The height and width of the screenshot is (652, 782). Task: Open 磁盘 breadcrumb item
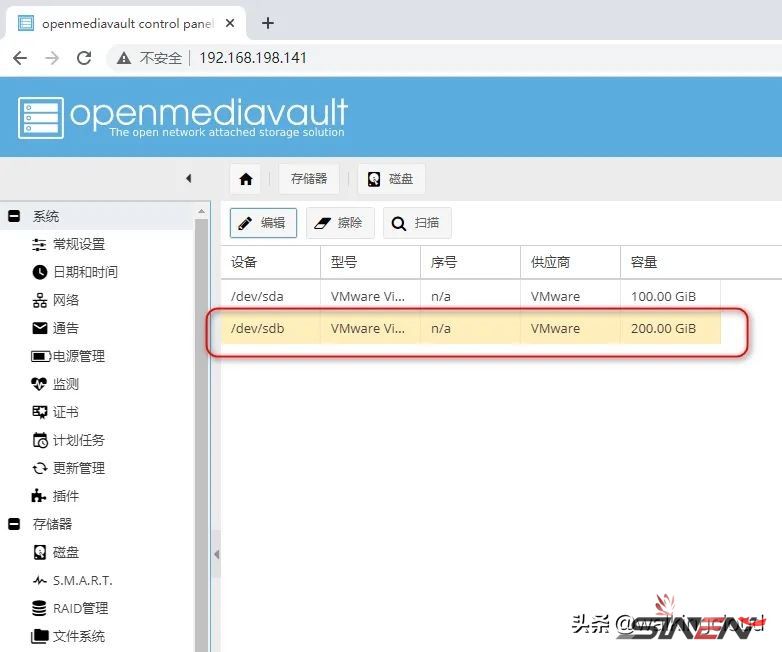click(391, 179)
